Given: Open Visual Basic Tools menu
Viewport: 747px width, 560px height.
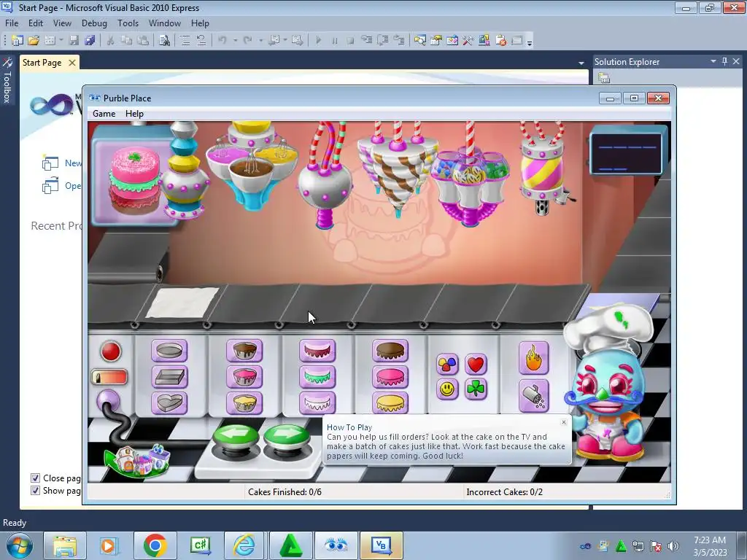Looking at the screenshot, I should pos(128,23).
